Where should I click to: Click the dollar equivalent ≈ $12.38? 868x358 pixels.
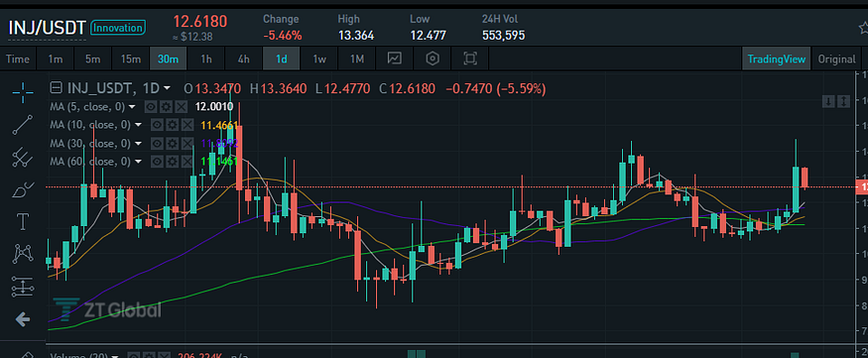192,37
